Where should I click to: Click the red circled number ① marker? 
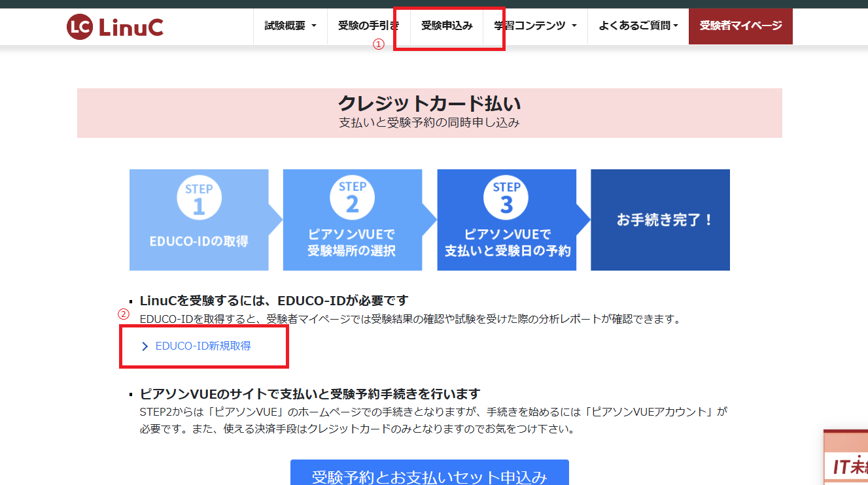point(377,44)
